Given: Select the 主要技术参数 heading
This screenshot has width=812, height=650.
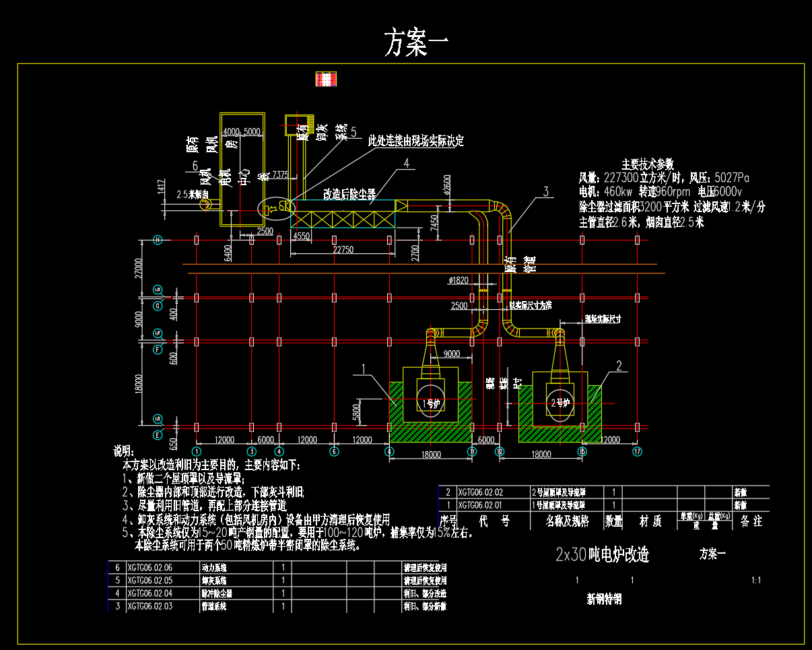Looking at the screenshot, I should [x=647, y=164].
